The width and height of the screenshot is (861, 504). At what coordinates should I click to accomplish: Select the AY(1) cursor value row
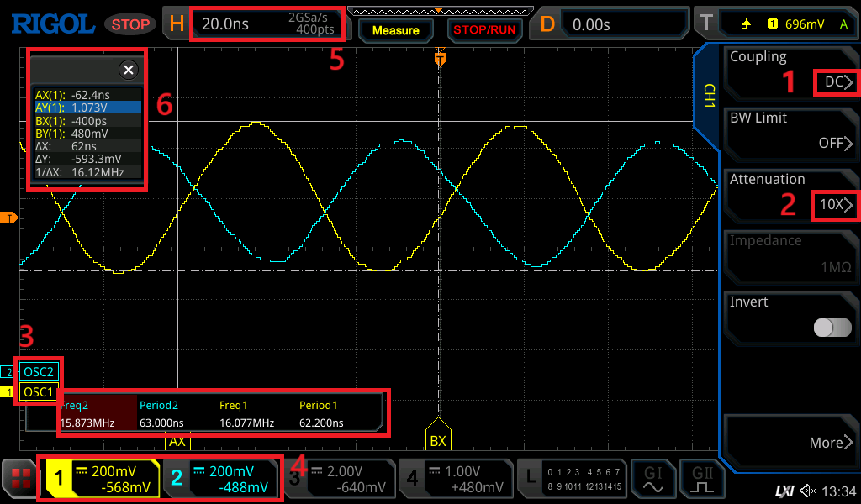click(87, 108)
